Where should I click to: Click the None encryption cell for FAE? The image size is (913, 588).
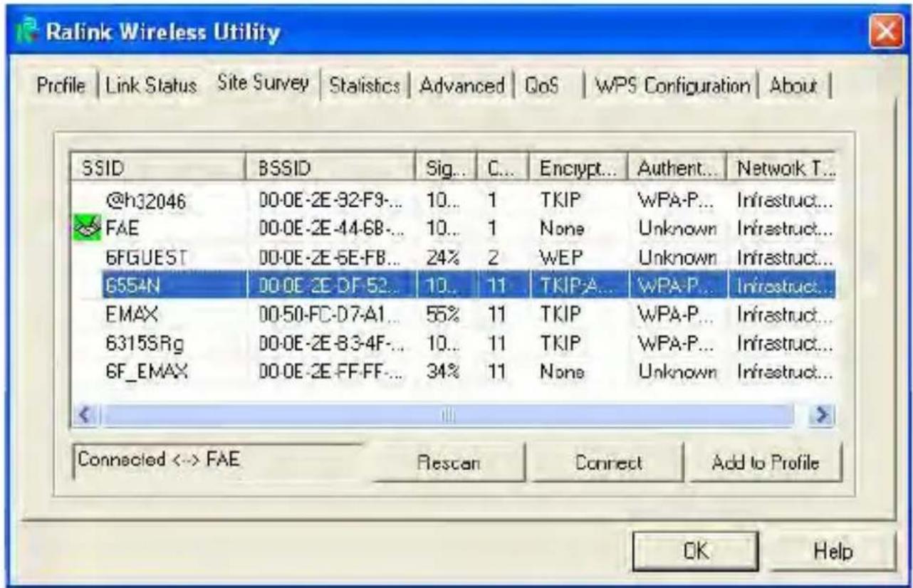560,230
